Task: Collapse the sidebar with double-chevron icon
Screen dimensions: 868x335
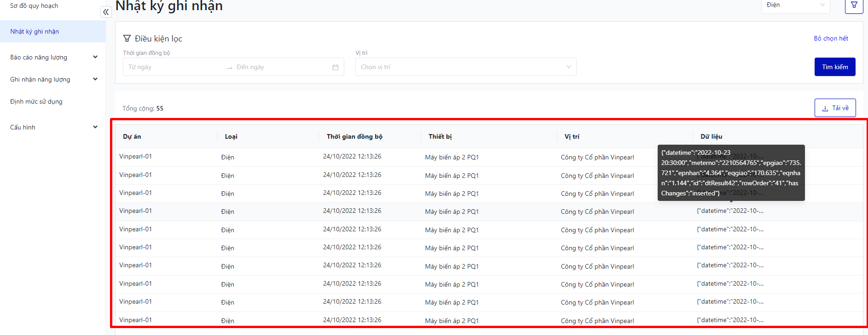Action: click(106, 12)
